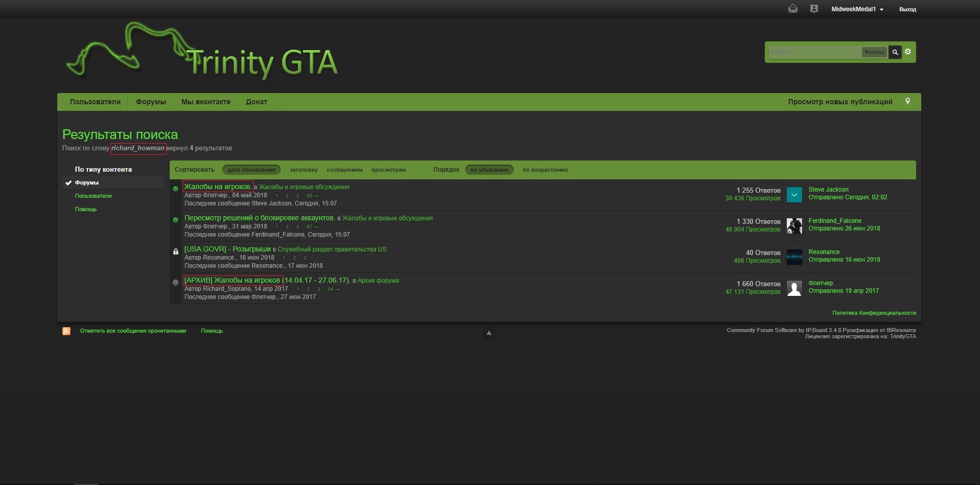The height and width of the screenshot is (485, 980).
Task: Open the Форумы search scope selector
Action: click(874, 52)
